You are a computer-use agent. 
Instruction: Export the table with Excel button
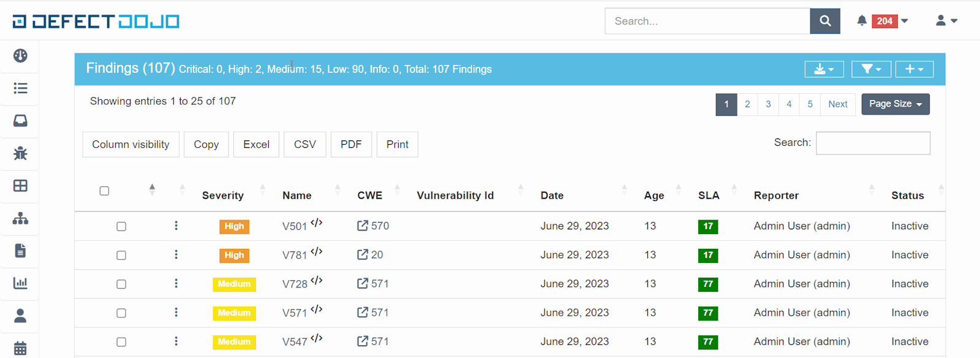click(256, 145)
